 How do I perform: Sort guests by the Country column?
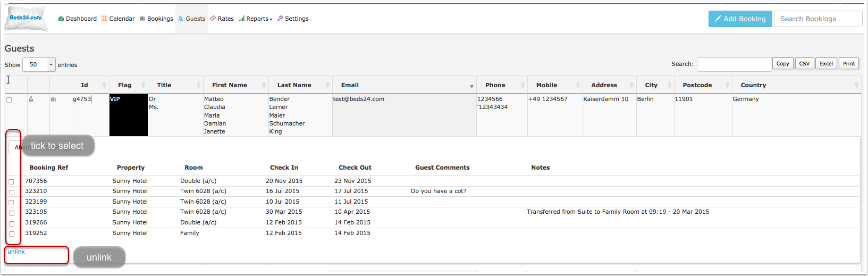point(796,85)
